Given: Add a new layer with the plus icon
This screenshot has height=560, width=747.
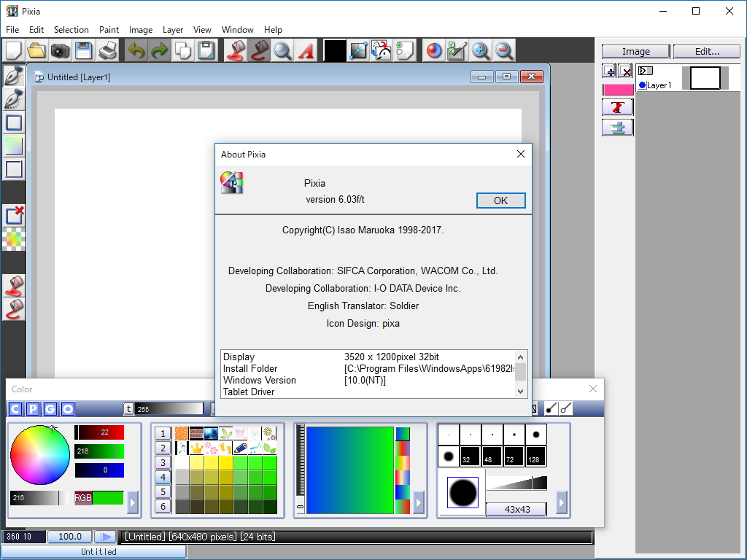Looking at the screenshot, I should (x=608, y=71).
